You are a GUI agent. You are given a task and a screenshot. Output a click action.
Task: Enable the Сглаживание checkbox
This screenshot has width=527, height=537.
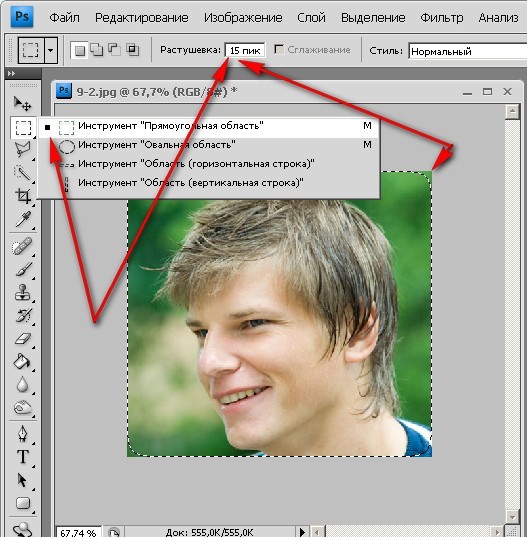pos(279,50)
